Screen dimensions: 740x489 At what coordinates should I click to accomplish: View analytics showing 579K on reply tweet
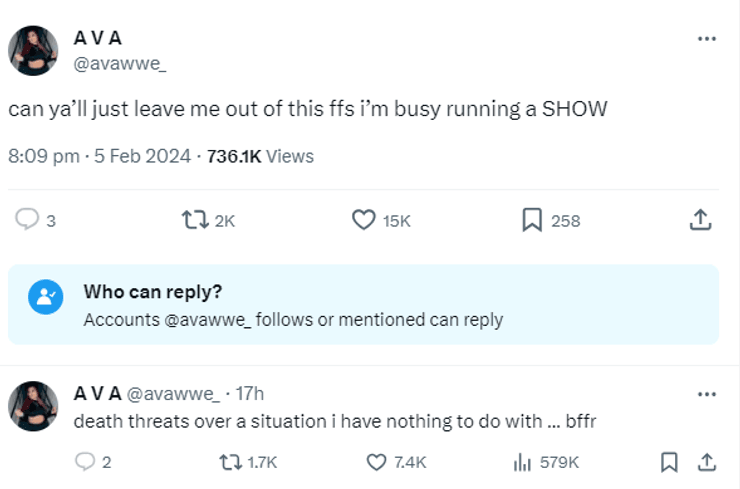click(521, 461)
